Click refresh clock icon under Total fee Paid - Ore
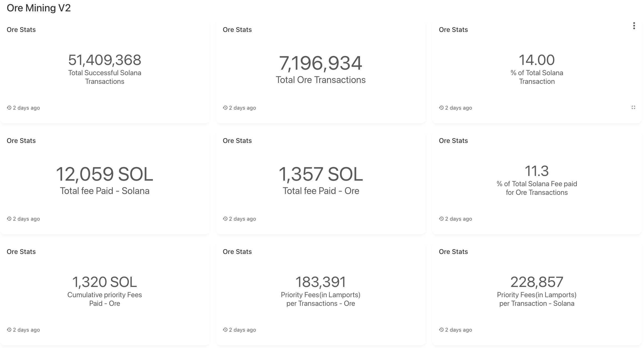644x348 pixels. (x=225, y=219)
